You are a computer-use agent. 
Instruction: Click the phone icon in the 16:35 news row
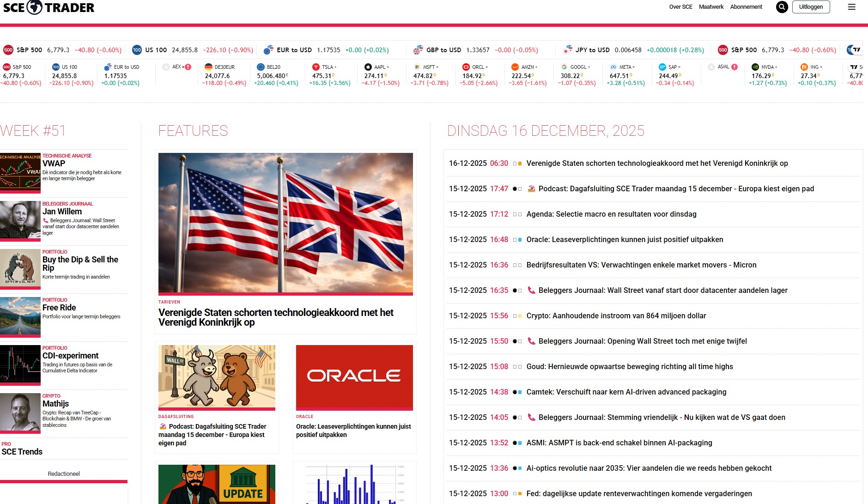(532, 290)
